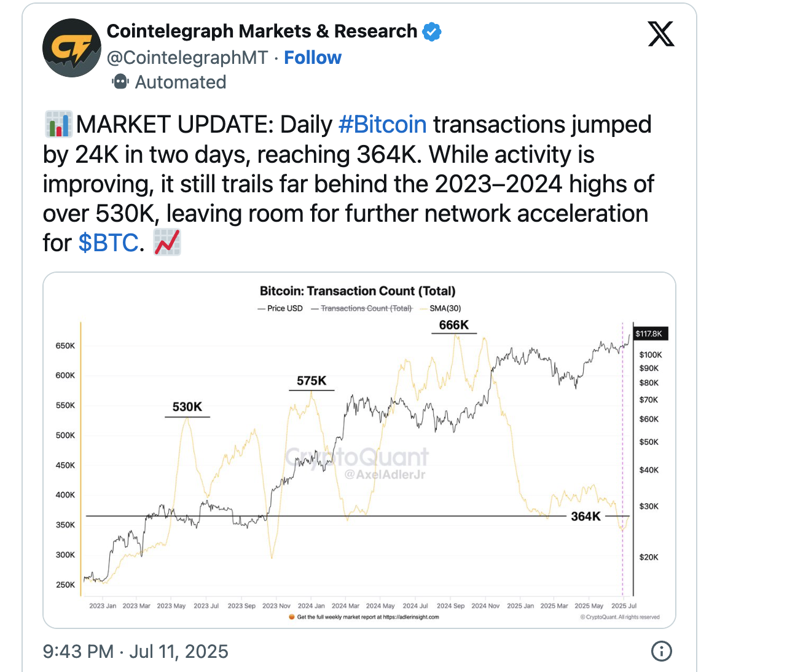Open the #Bitcoin hashtag link
This screenshot has height=672, width=795.
pos(382,125)
